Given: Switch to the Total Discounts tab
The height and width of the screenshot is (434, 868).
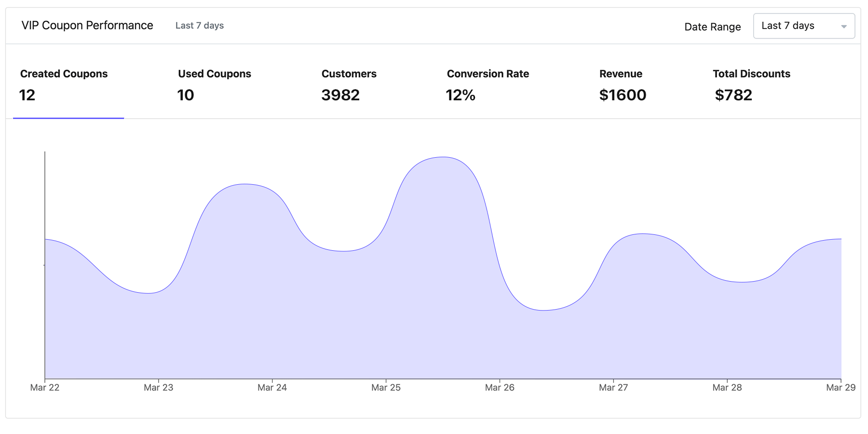Looking at the screenshot, I should click(x=751, y=85).
